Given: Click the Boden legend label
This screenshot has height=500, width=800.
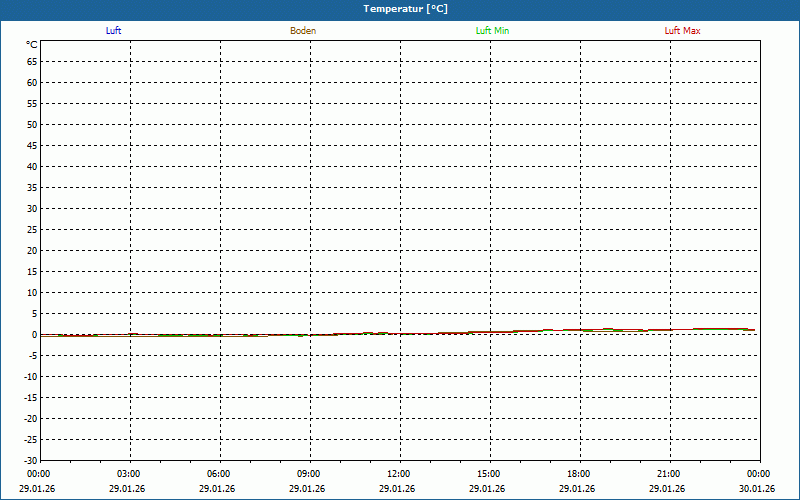Looking at the screenshot, I should click(x=303, y=31).
